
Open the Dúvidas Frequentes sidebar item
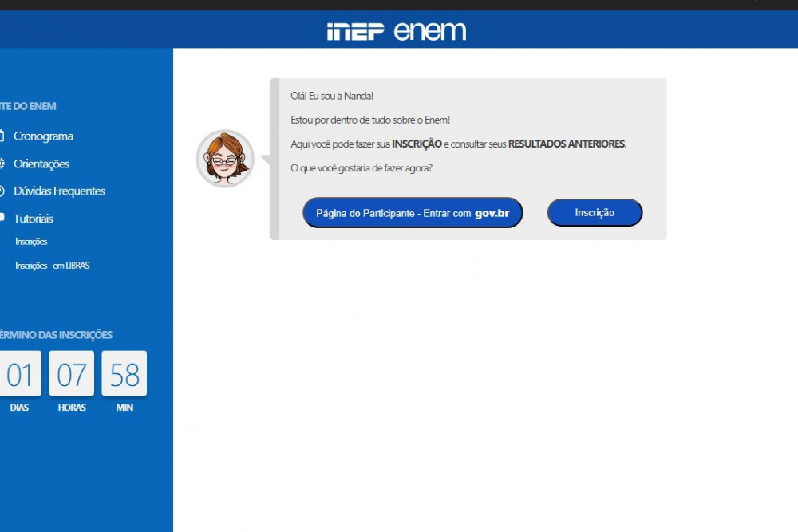(59, 191)
